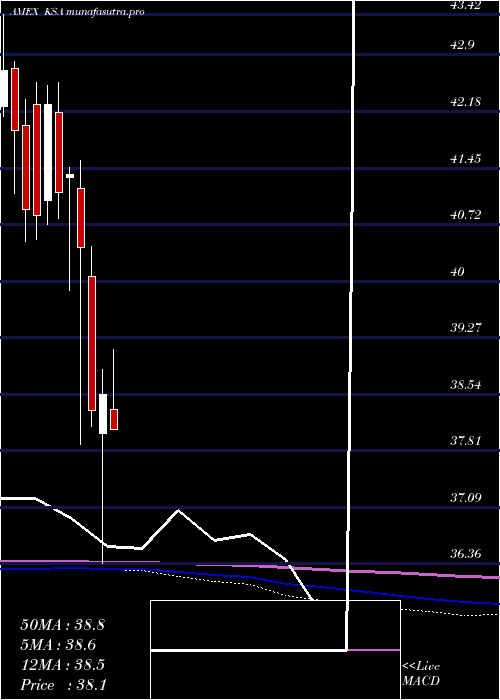This screenshot has width=500, height=700.
Task: Click the 41.45 price axis label
Action: (468, 158)
